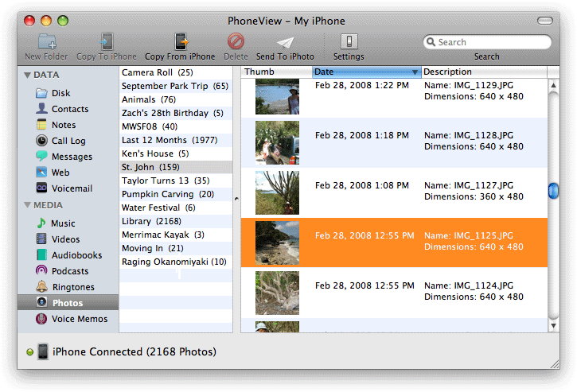Click inside the Search field
This screenshot has height=392, width=577.
pos(491,43)
